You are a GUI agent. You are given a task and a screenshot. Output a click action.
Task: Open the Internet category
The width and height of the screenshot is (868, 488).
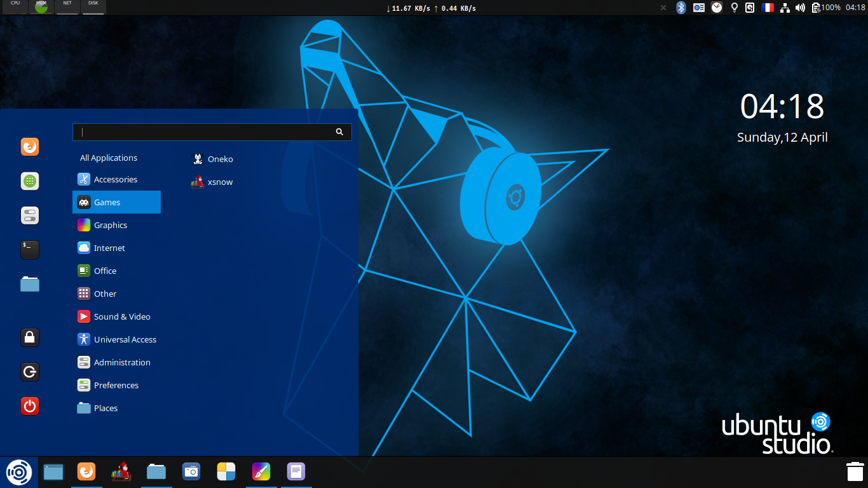pyautogui.click(x=116, y=248)
